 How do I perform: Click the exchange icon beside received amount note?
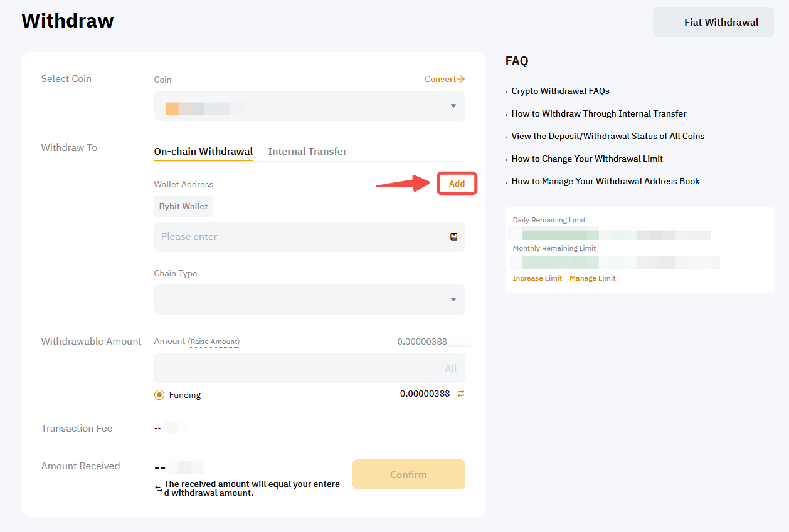click(159, 489)
